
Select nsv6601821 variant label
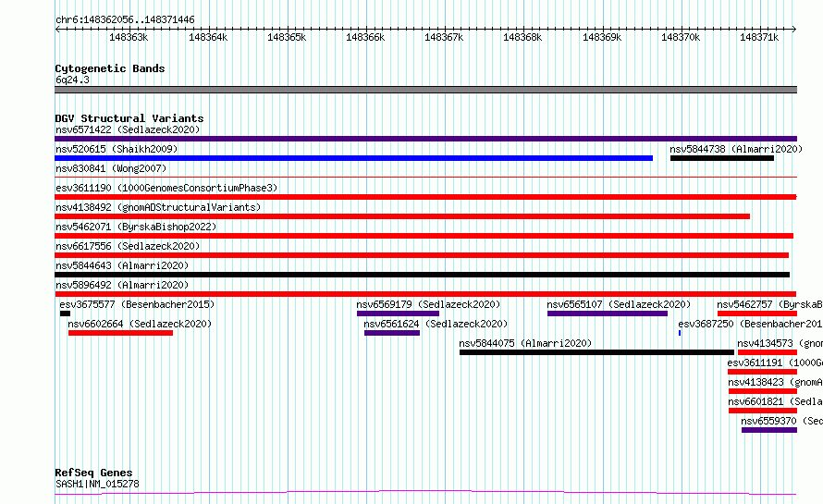(775, 401)
